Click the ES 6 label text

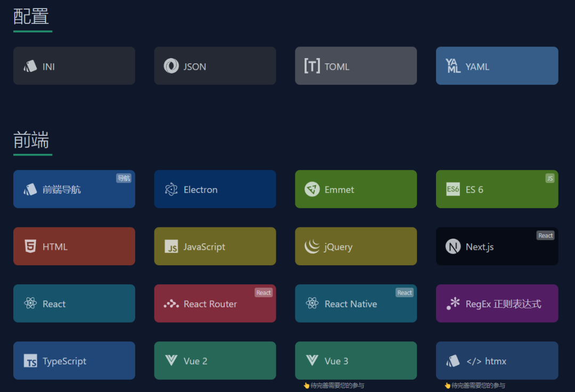tap(474, 190)
